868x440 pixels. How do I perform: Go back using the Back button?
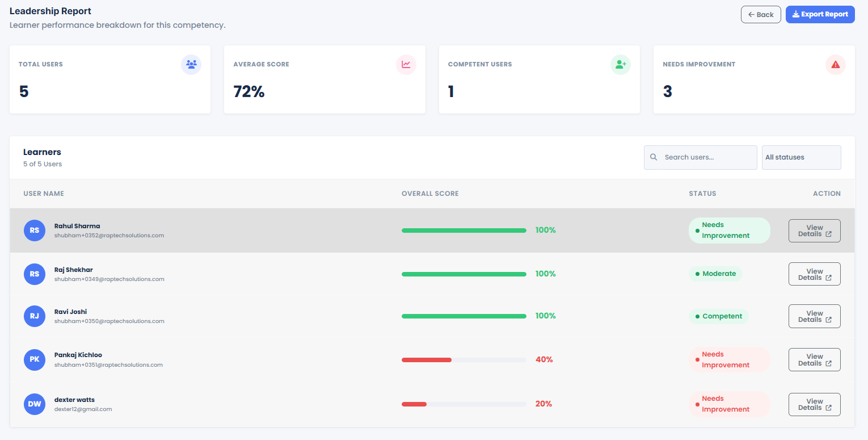coord(761,14)
